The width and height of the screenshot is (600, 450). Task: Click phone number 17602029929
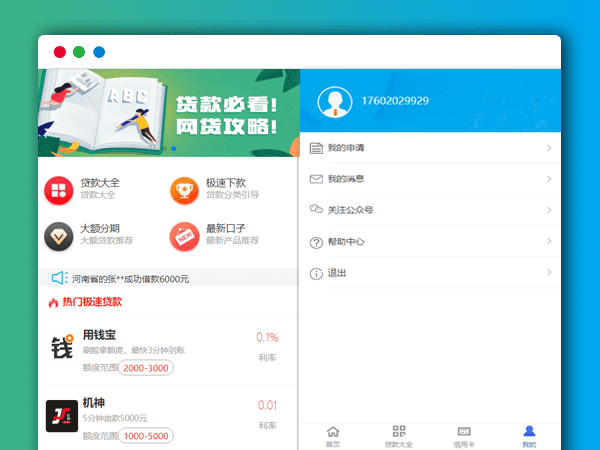(x=395, y=101)
